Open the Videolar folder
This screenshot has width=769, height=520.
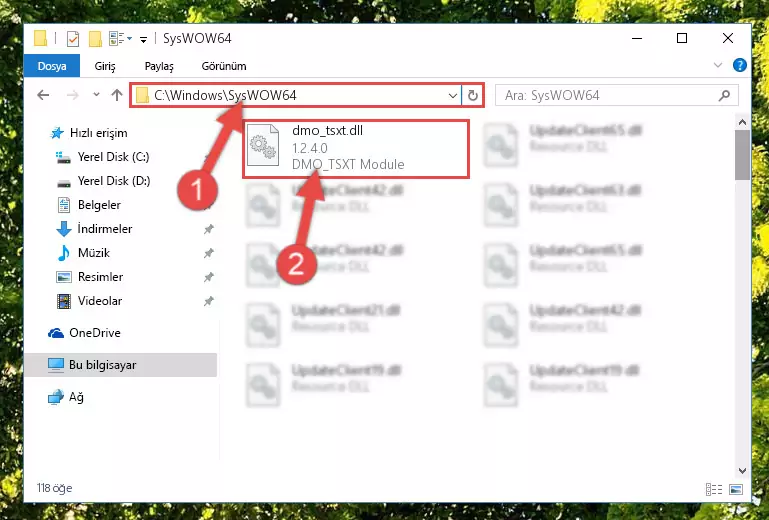(x=89, y=301)
